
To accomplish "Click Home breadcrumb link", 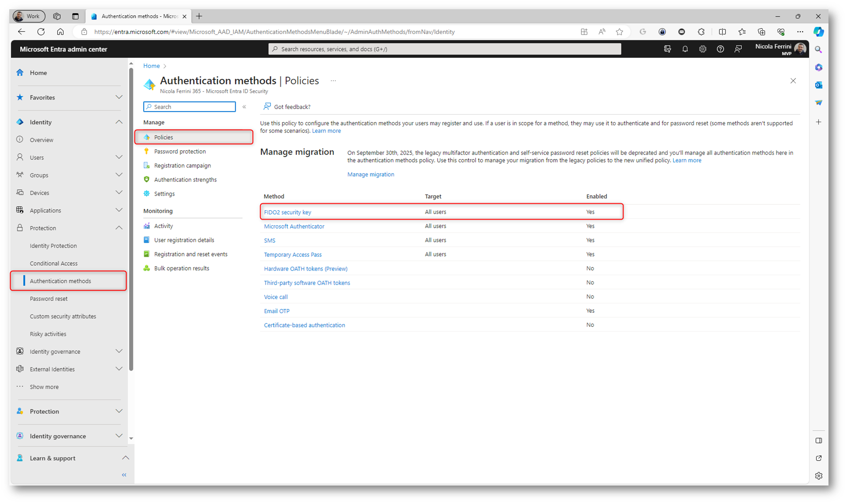I will tap(151, 66).
